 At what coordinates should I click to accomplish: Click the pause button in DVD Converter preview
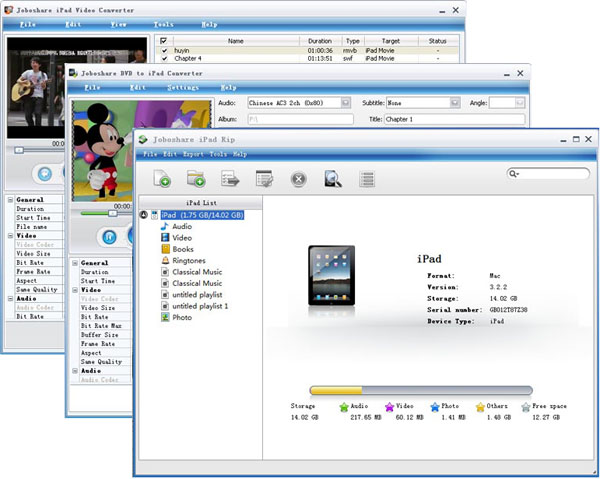109,237
